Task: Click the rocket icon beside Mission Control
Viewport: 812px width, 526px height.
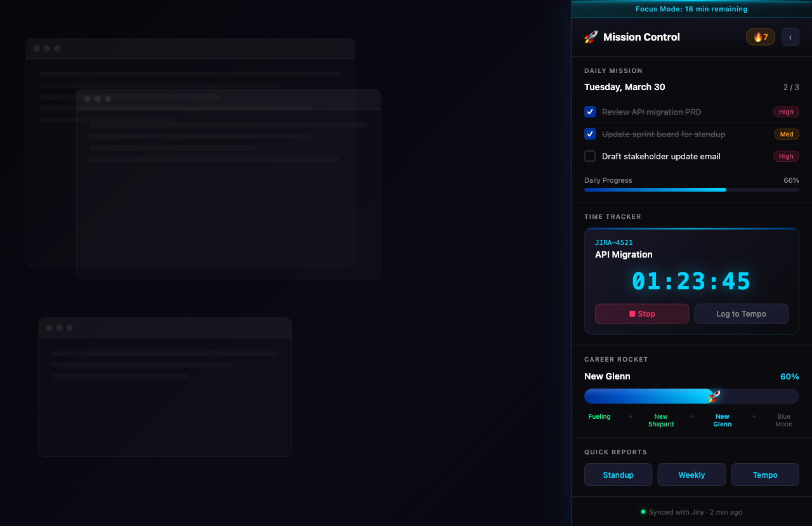Action: tap(590, 37)
